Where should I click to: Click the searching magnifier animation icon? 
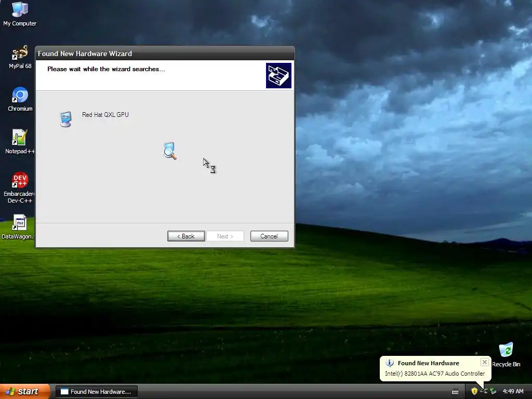(x=170, y=151)
